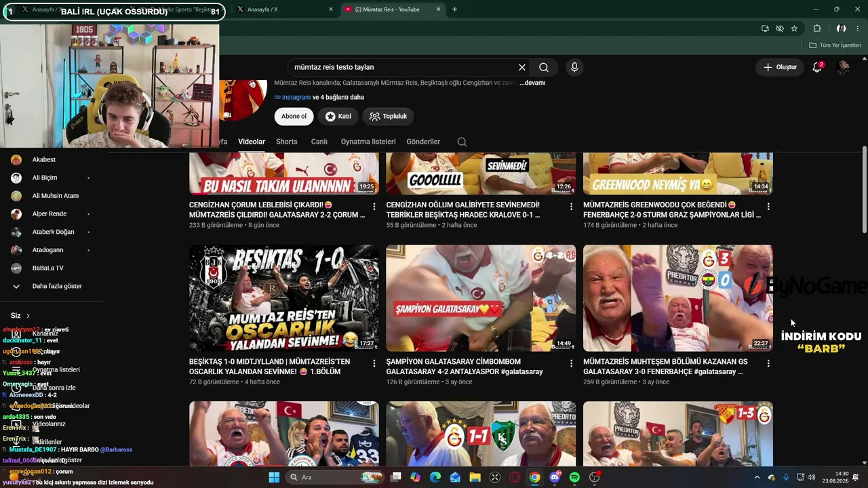The image size is (868, 488).
Task: Open YouTube notifications bell
Action: coord(817,67)
